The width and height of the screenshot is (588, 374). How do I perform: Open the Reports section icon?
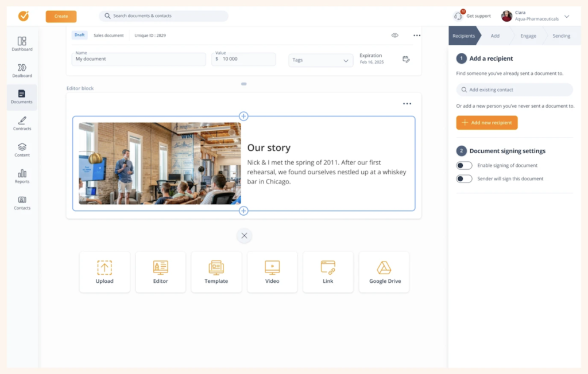[x=22, y=176]
